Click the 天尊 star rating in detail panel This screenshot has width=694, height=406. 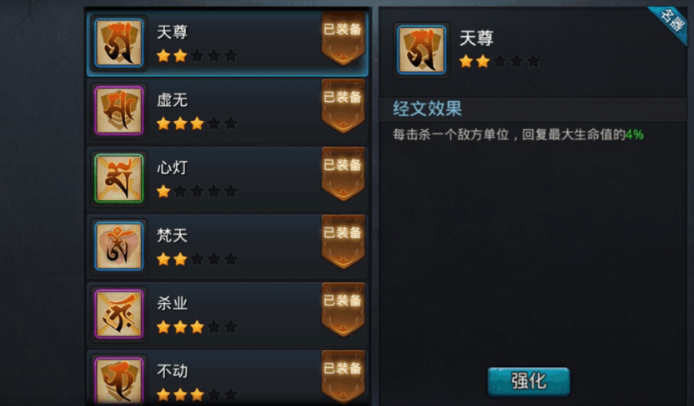(x=499, y=61)
